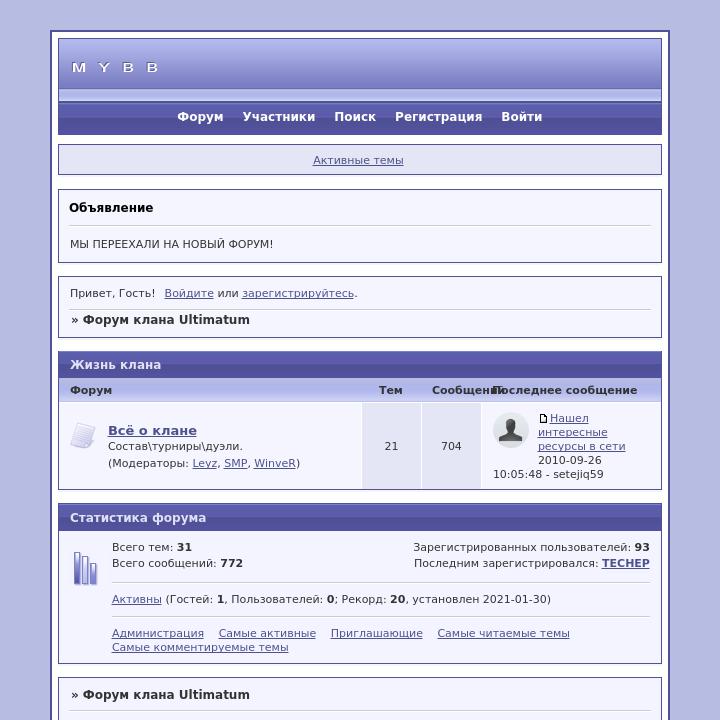Open the Регистрация navigation item
The image size is (720, 720).
point(439,117)
